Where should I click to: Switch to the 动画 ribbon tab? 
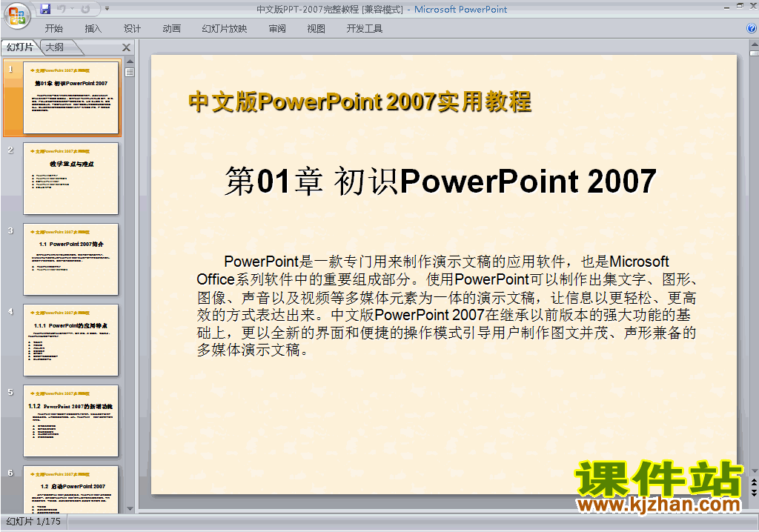tap(171, 29)
